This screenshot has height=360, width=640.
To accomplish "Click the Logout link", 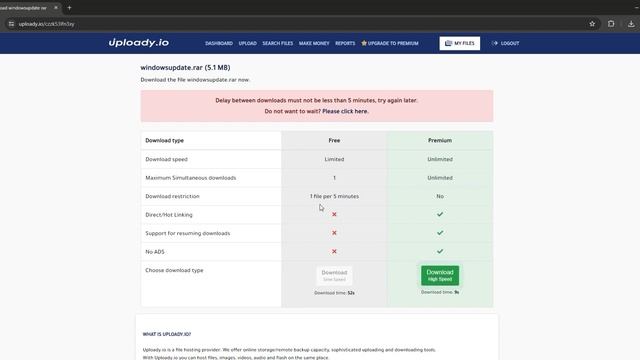I will point(506,43).
